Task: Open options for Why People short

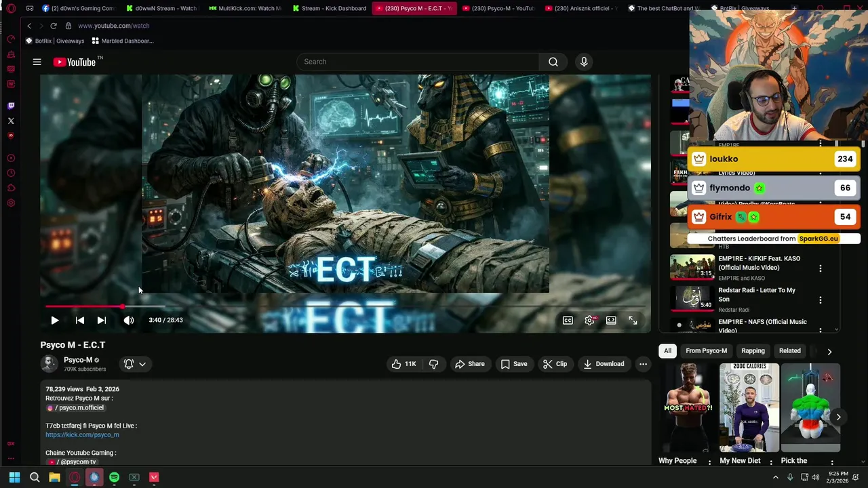Action: point(710,463)
